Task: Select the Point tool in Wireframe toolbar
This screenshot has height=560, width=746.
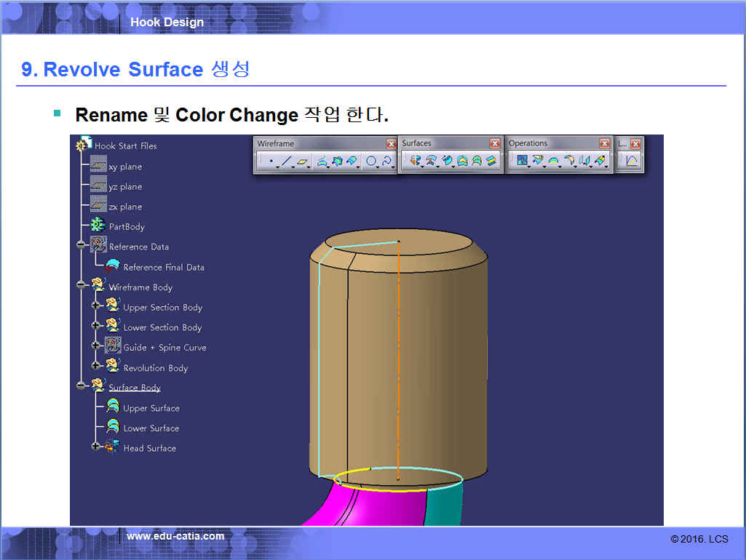Action: coord(271,161)
